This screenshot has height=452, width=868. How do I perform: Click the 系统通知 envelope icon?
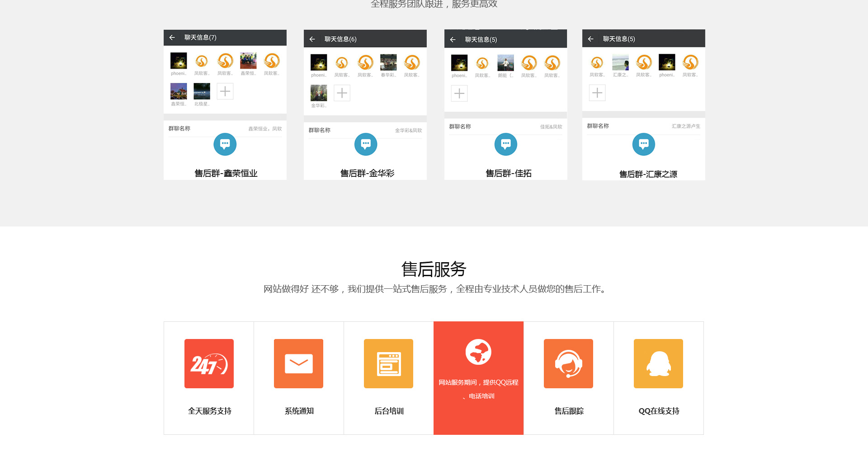tap(298, 363)
